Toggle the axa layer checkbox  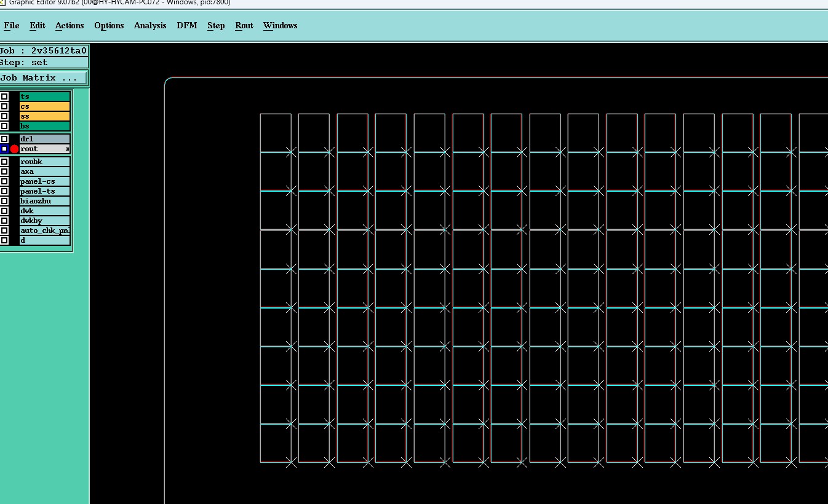point(4,171)
